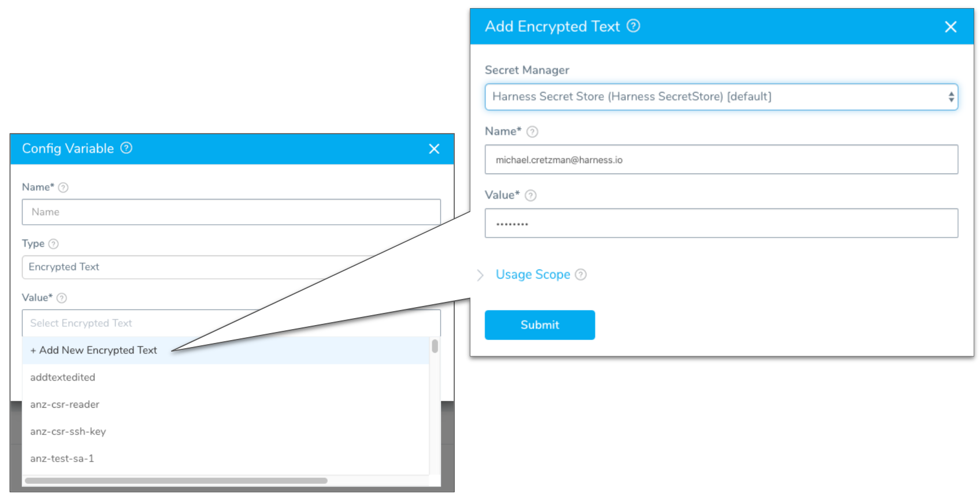The image size is (980, 502).
Task: Click the masked Value field
Action: pos(721,223)
